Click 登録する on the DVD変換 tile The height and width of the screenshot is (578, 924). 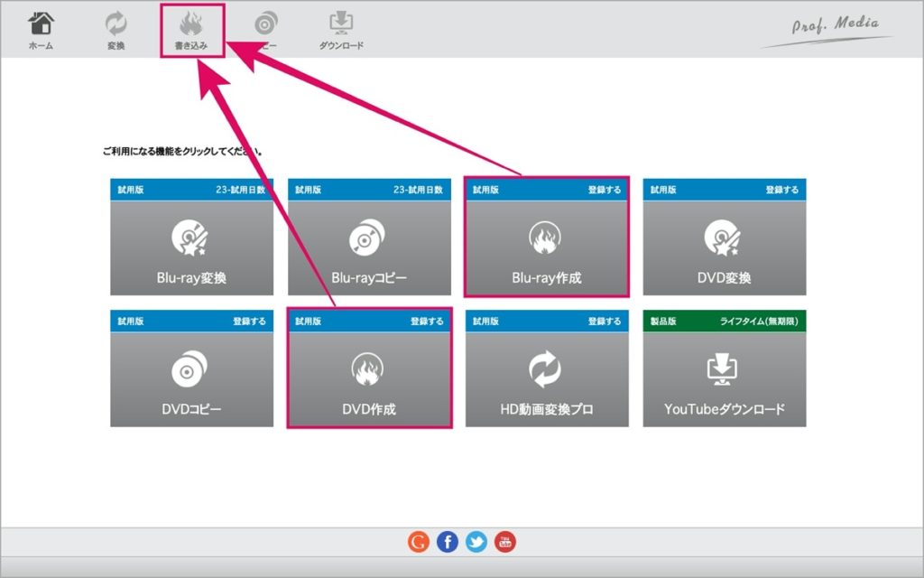click(782, 190)
